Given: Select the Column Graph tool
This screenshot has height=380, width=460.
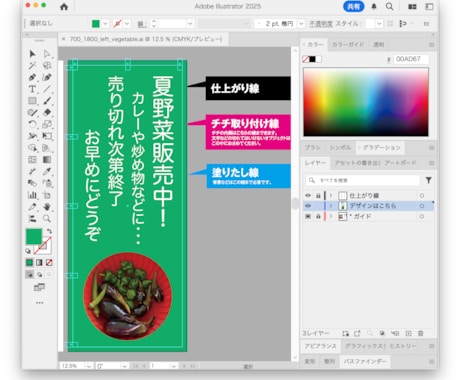Looking at the screenshot, I should point(32,195).
